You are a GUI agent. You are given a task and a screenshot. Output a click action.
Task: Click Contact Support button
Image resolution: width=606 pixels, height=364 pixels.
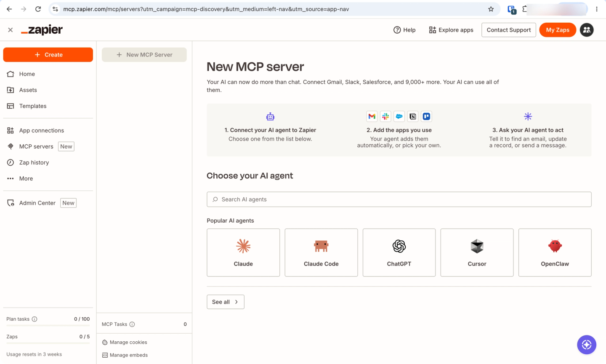(509, 30)
